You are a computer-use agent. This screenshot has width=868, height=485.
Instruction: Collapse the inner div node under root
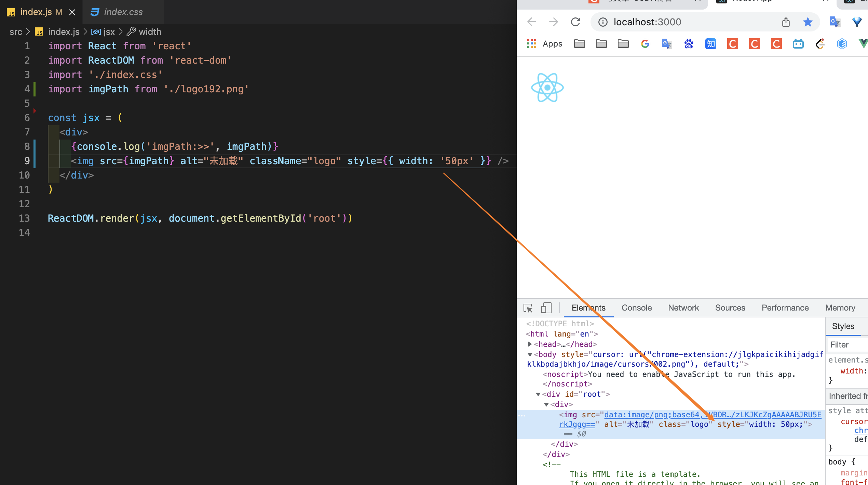point(546,405)
